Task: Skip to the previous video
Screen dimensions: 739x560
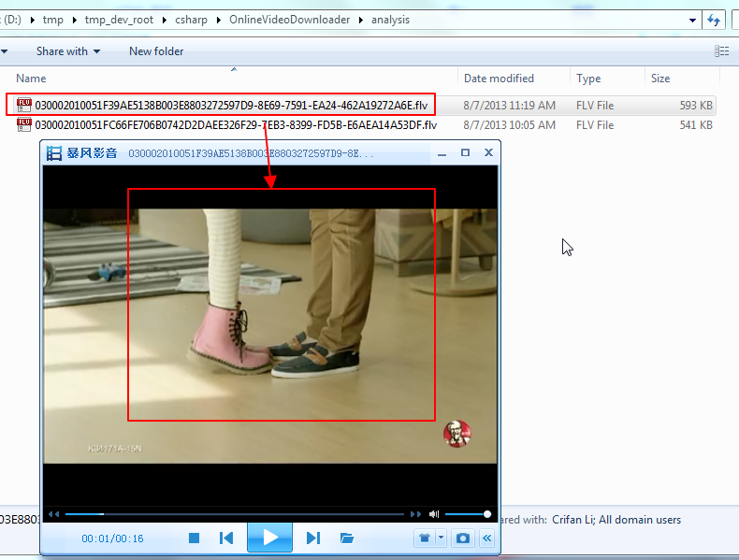Action: (225, 538)
